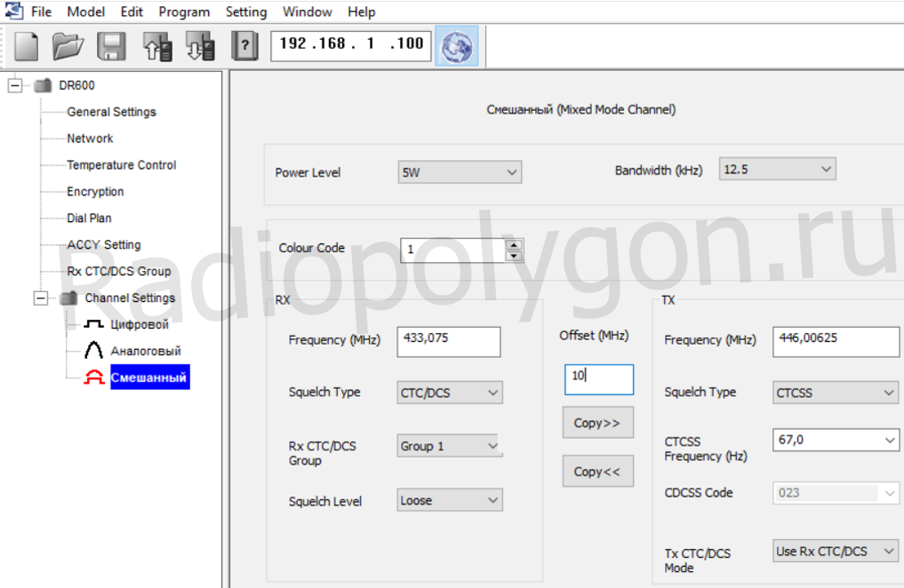Screen dimensions: 904x588
Task: Open the Setting menu
Action: (x=246, y=12)
